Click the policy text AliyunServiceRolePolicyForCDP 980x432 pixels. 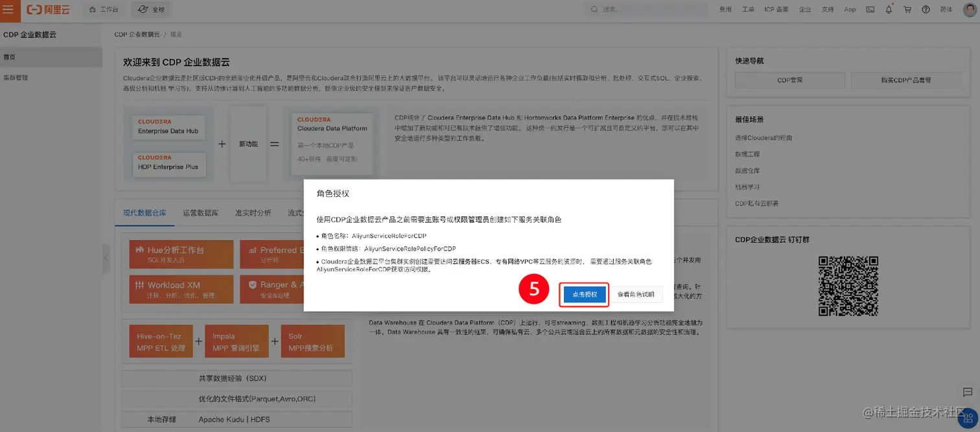click(410, 249)
